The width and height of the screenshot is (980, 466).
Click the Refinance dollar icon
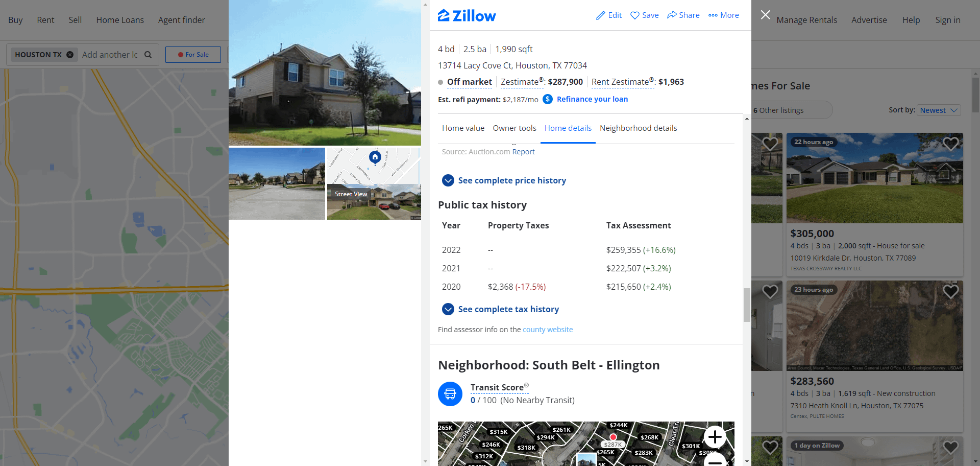548,99
